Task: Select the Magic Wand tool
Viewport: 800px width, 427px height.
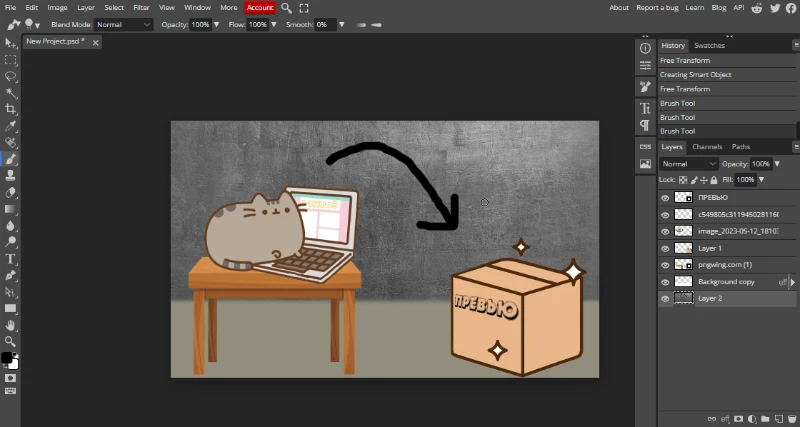Action: click(x=10, y=93)
